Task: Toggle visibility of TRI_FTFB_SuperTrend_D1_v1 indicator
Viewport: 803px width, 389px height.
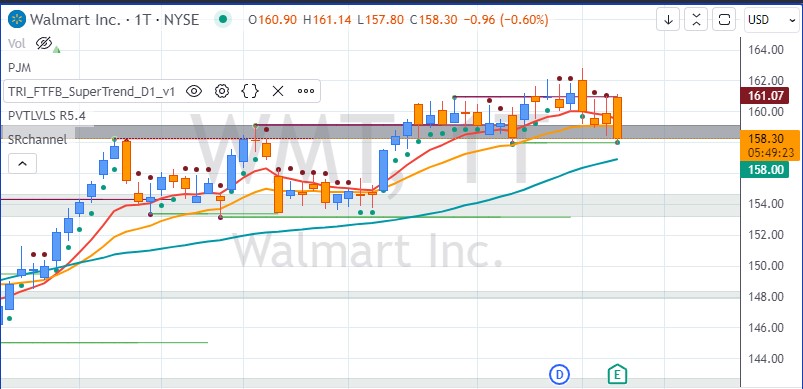Action: pos(194,92)
